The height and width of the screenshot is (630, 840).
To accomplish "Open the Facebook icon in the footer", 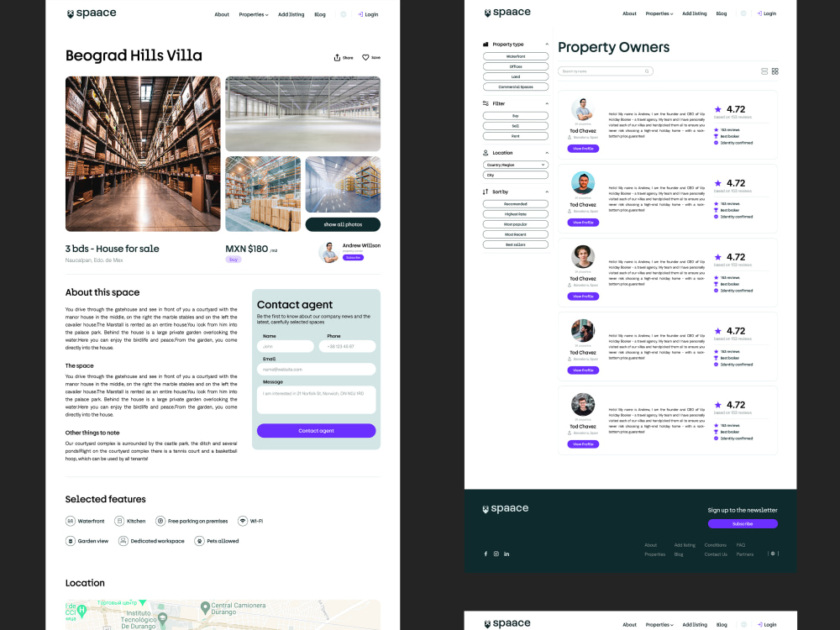I will tap(486, 554).
